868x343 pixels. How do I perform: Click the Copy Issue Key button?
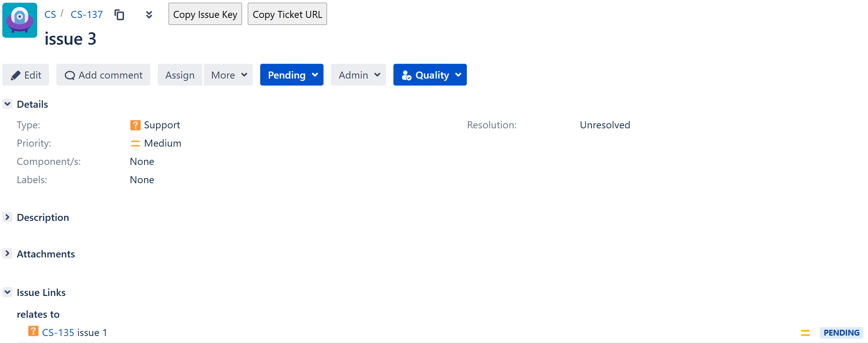pos(205,14)
